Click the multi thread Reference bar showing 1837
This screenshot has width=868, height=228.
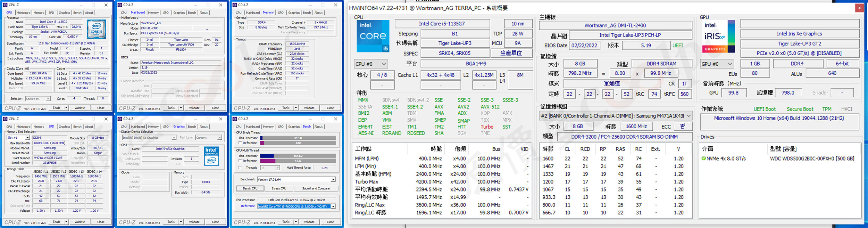(x=298, y=161)
